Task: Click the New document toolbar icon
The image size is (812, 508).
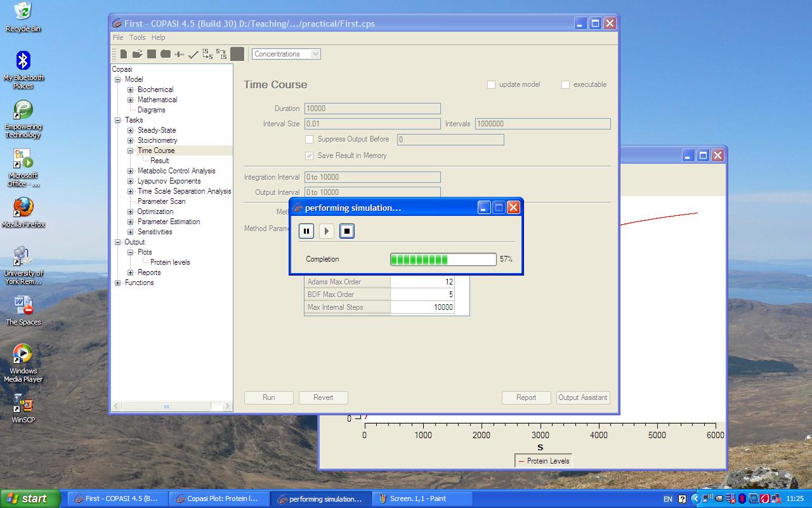Action: pyautogui.click(x=124, y=54)
